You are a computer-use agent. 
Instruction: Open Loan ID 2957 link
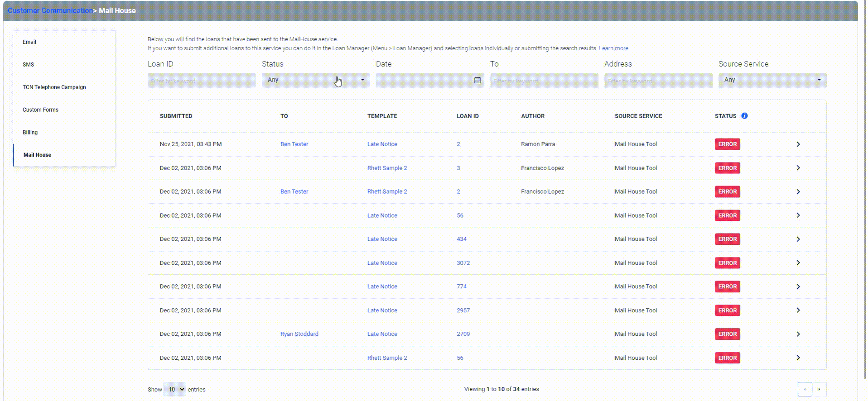point(463,310)
